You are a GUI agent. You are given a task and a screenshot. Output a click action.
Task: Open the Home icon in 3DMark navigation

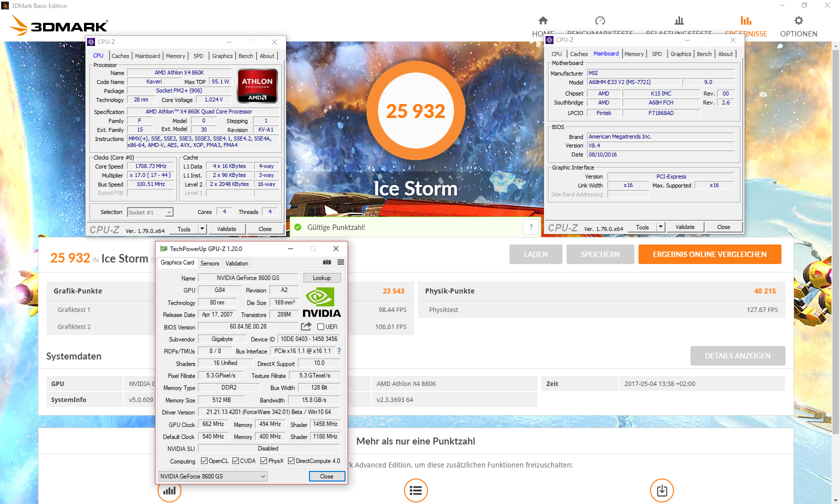(543, 20)
